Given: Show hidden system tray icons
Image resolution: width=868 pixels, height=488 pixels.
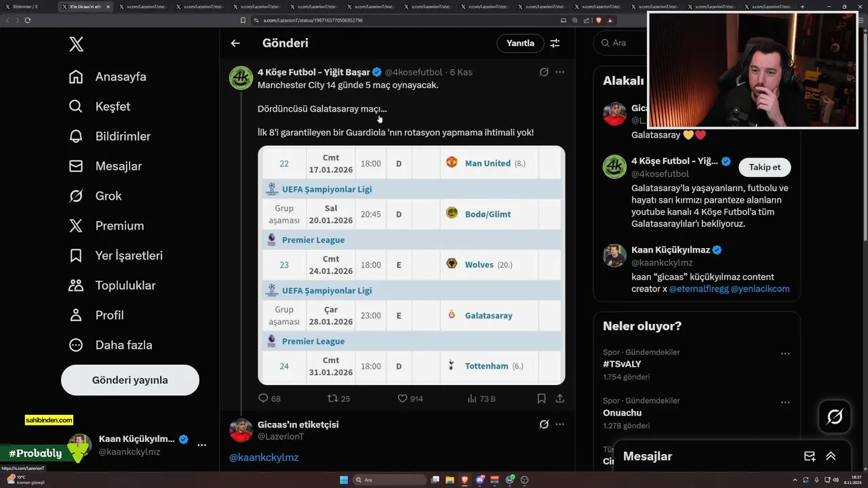Looking at the screenshot, I should pos(795,480).
